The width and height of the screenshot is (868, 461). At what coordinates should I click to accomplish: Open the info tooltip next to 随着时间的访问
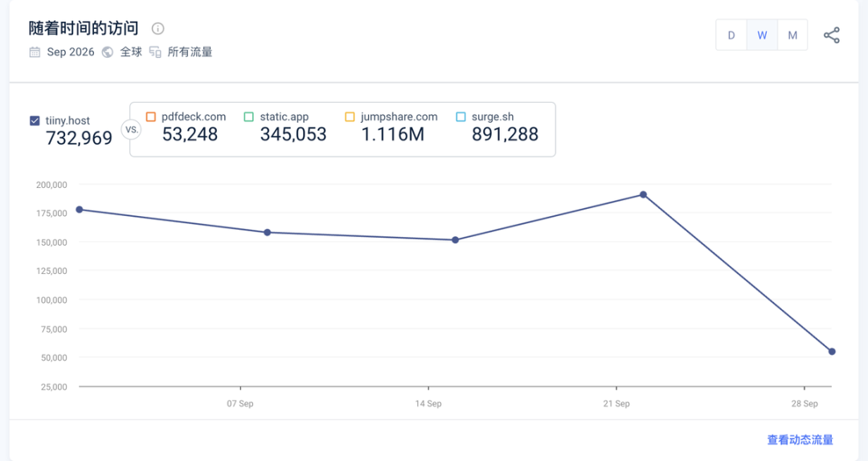(158, 28)
